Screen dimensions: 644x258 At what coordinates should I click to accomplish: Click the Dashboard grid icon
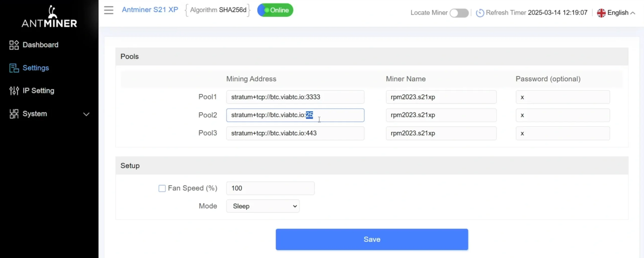pyautogui.click(x=14, y=45)
